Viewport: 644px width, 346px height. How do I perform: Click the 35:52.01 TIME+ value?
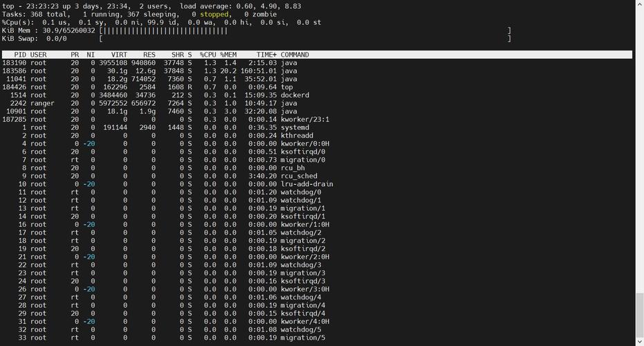click(x=261, y=79)
